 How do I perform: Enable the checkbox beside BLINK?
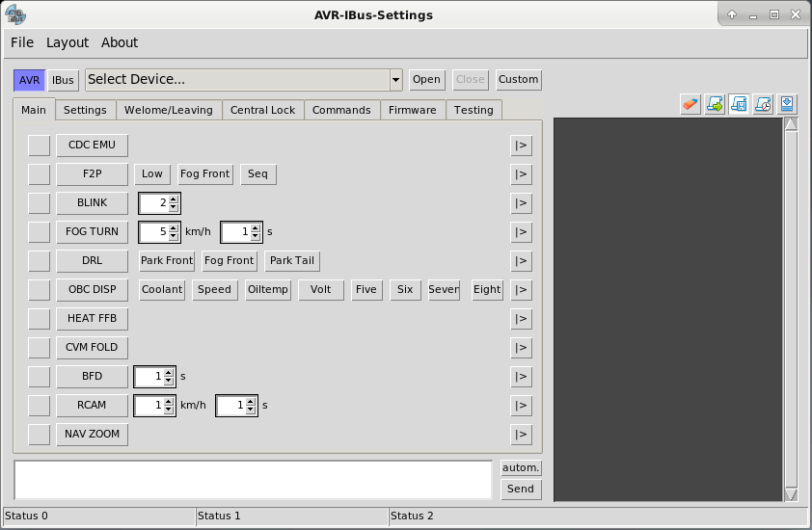pyautogui.click(x=39, y=203)
